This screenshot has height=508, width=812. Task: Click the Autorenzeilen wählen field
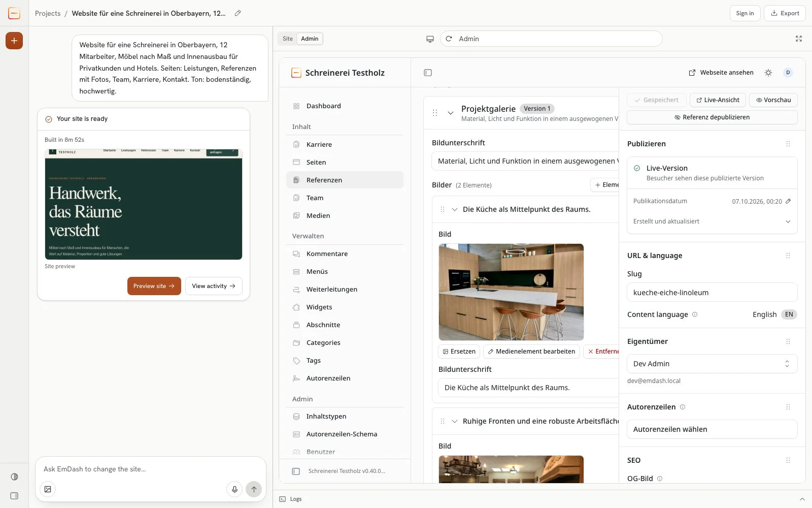[712, 429]
